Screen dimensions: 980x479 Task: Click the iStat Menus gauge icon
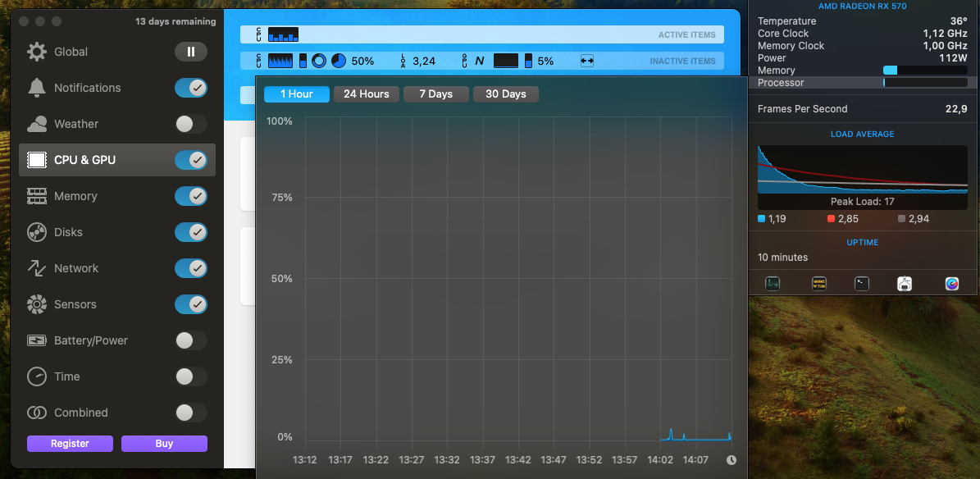[x=951, y=284]
